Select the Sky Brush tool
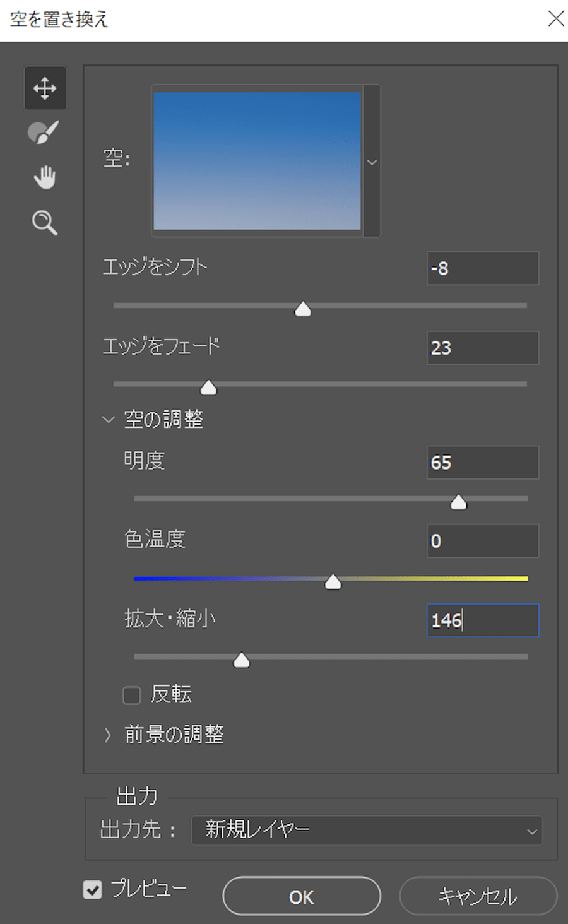Screen dimensions: 568x924 [x=44, y=133]
